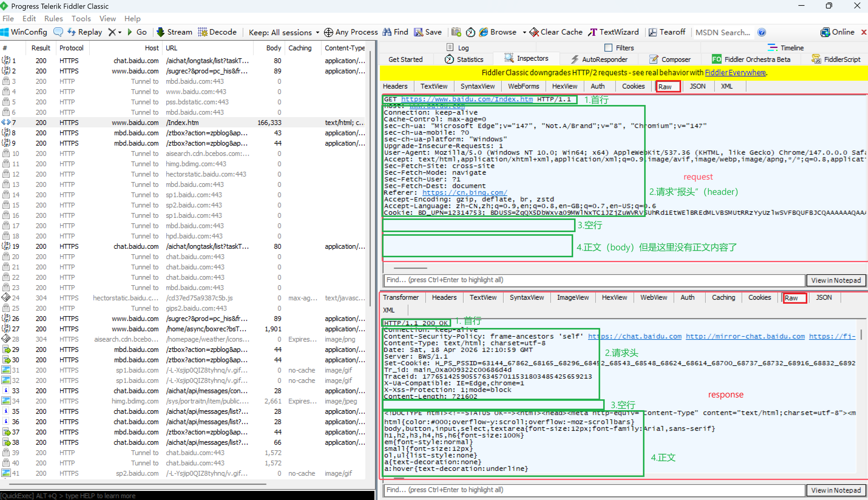This screenshot has width=868, height=500.
Task: Open the Keep: All sessions dropdown
Action: [284, 32]
